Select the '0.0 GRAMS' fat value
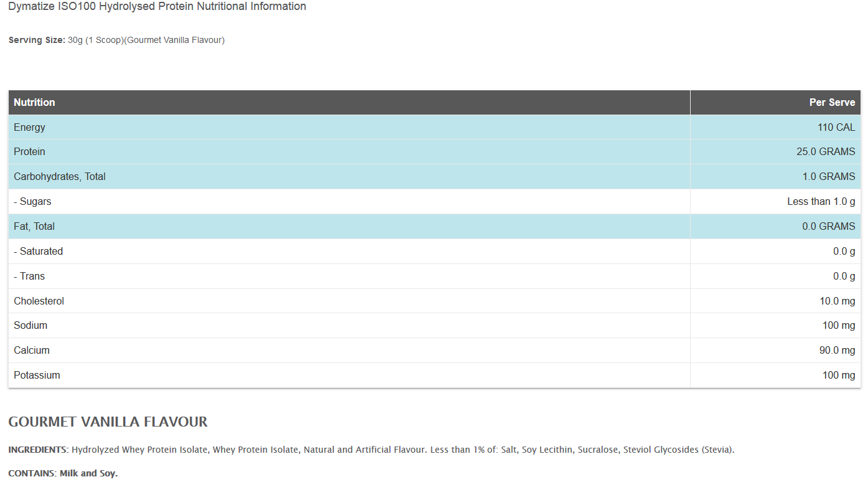Viewport: 868px width, 482px height. 829,227
